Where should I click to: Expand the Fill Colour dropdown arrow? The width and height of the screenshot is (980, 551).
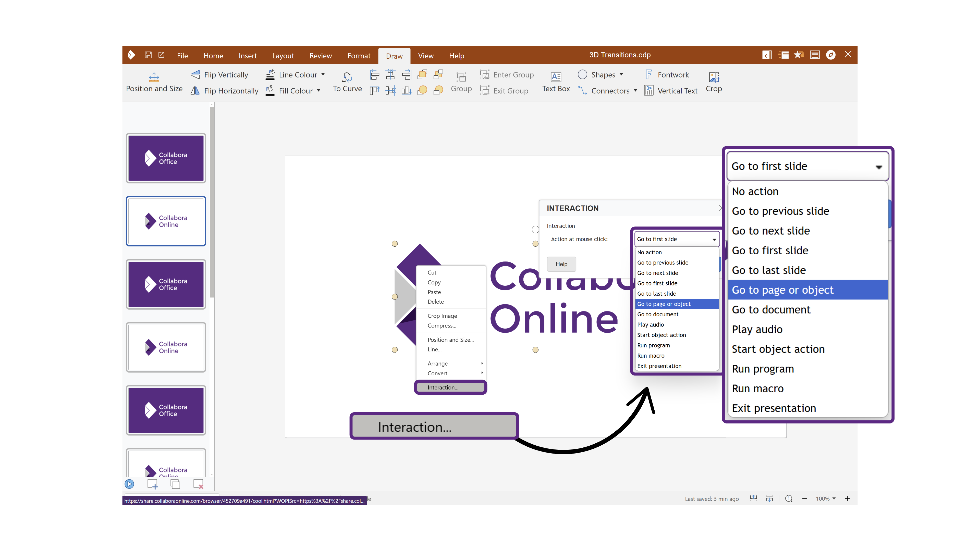click(318, 91)
